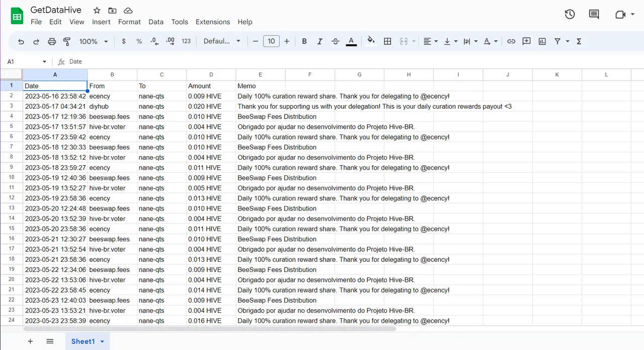Insert a comment from the toolbar
Screen dimensions: 644x350
coord(527,41)
